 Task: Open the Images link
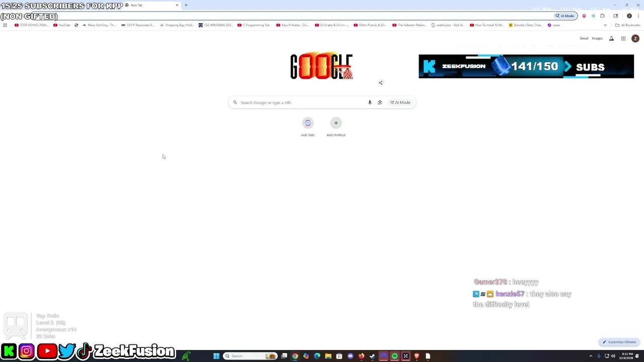[x=597, y=38]
